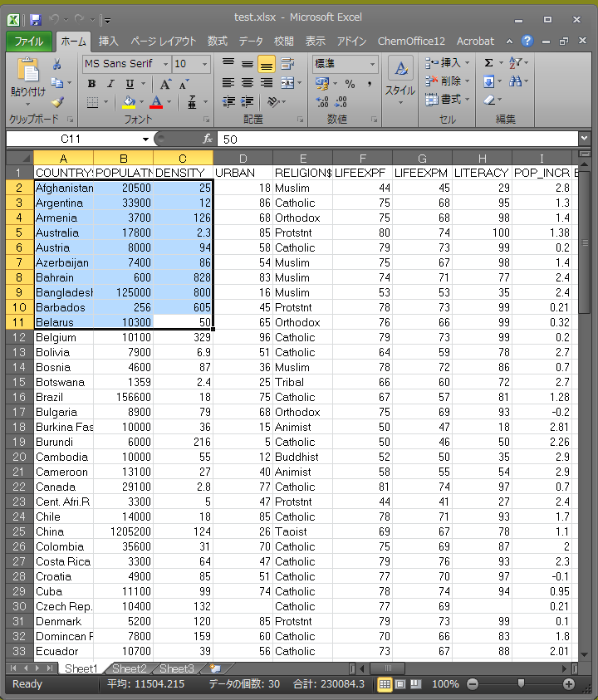Click the 削除 cells button

(447, 81)
